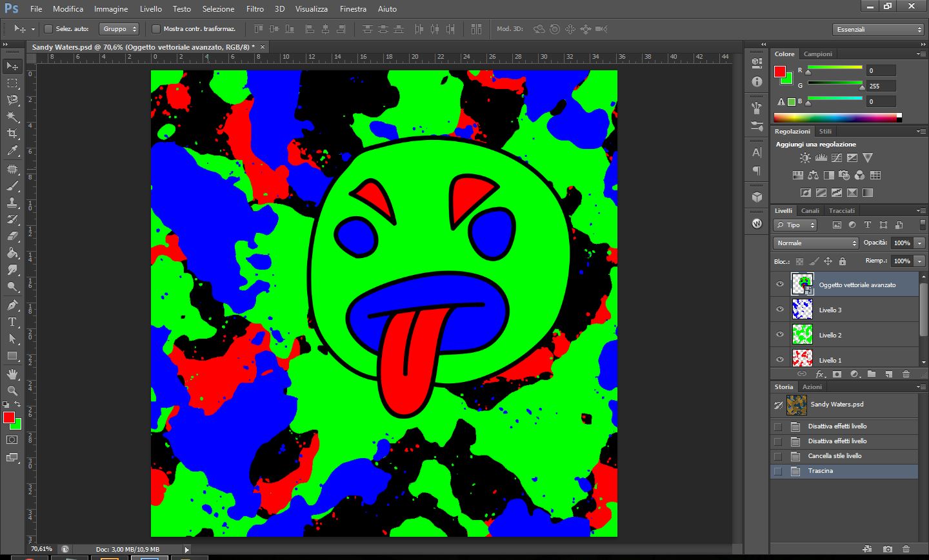Open the Selezione menu

218,9
